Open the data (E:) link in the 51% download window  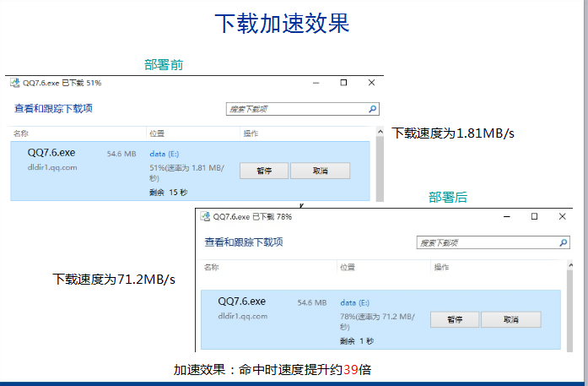(165, 154)
